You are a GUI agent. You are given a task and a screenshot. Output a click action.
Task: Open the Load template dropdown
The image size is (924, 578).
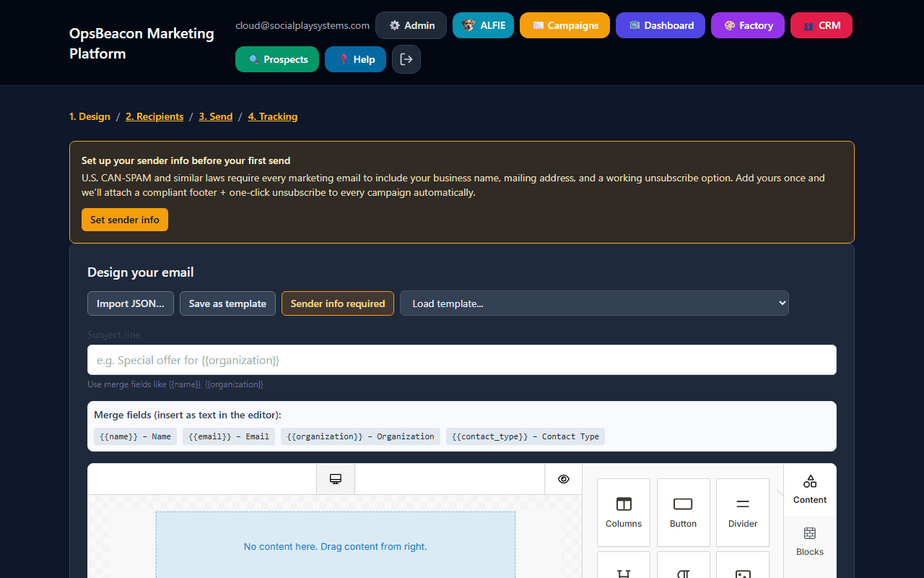594,303
